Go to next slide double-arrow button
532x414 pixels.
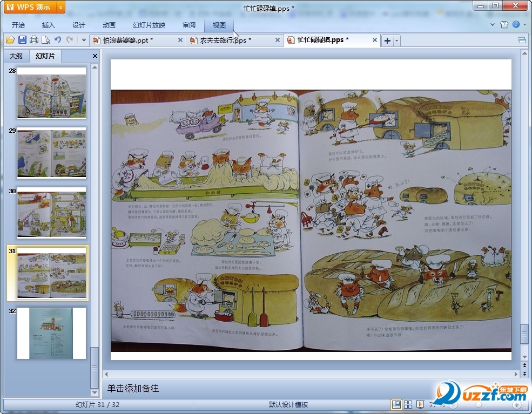click(524, 374)
